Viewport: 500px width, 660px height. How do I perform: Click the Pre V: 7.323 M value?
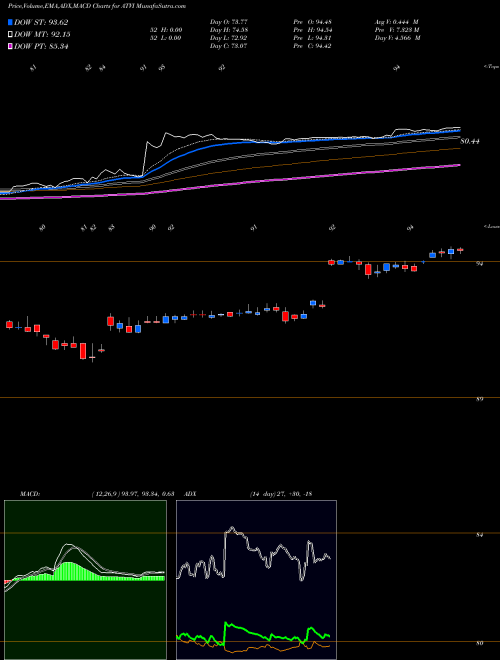coord(397,30)
